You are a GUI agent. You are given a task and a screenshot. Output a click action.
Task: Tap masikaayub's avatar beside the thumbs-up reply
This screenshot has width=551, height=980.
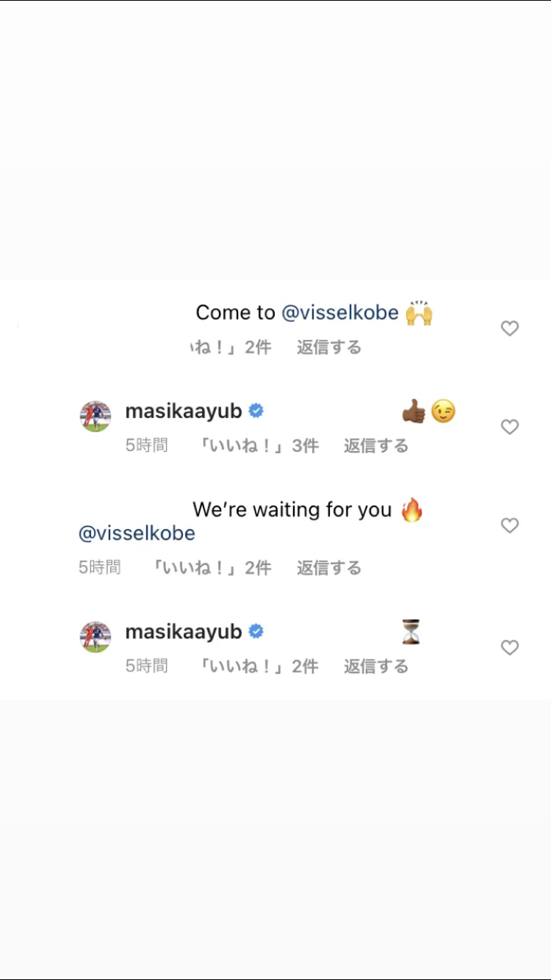96,417
